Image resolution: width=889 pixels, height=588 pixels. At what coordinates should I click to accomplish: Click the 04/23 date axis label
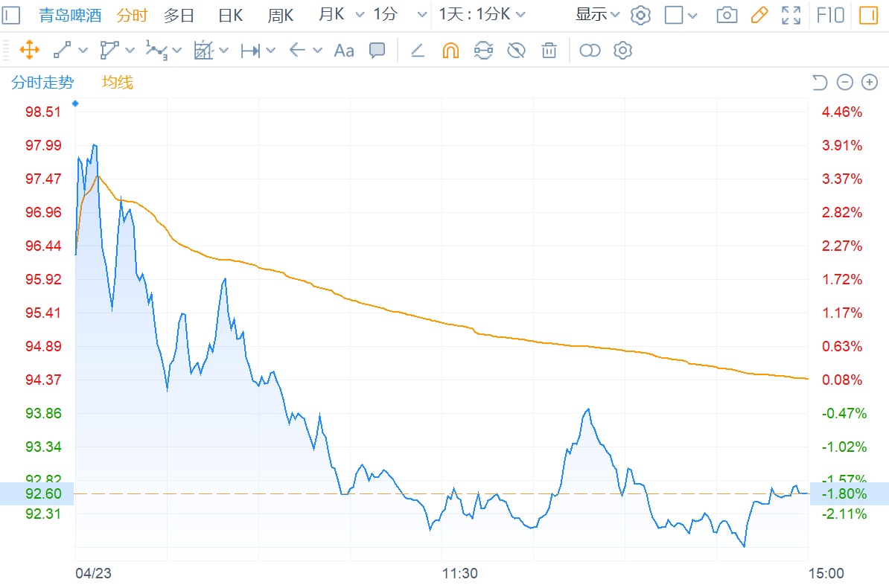click(x=94, y=573)
